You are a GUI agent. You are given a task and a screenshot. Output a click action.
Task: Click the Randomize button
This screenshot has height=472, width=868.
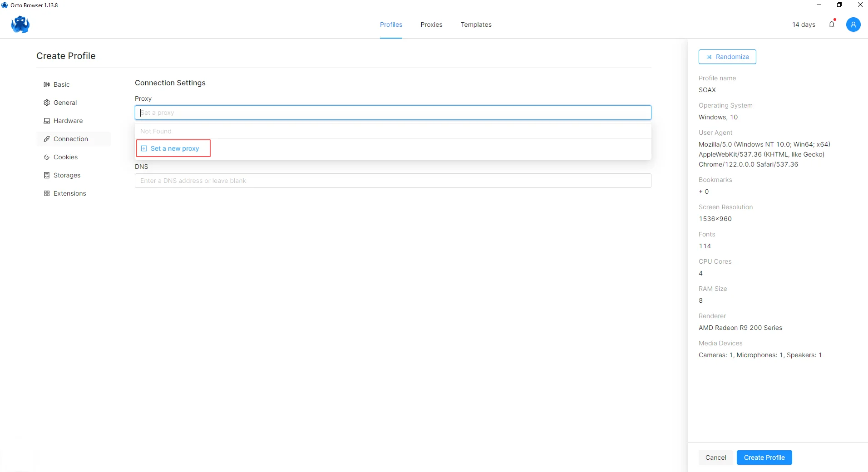point(727,57)
